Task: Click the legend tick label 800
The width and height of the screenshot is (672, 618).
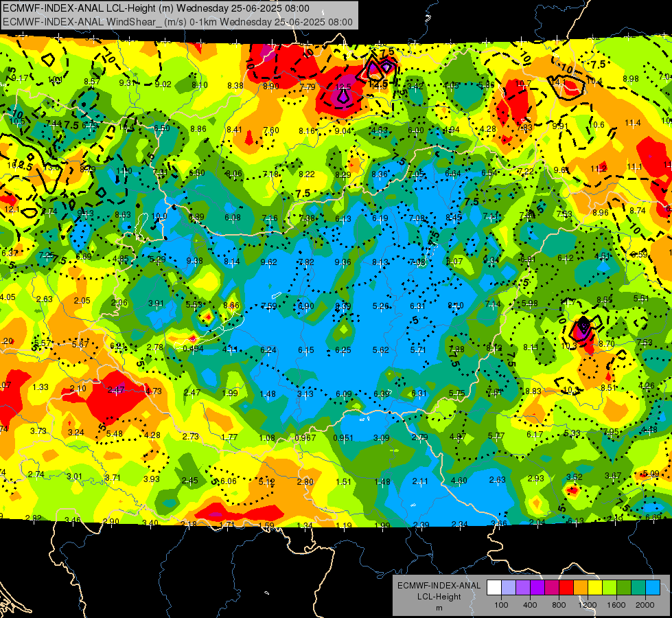Action: (559, 605)
